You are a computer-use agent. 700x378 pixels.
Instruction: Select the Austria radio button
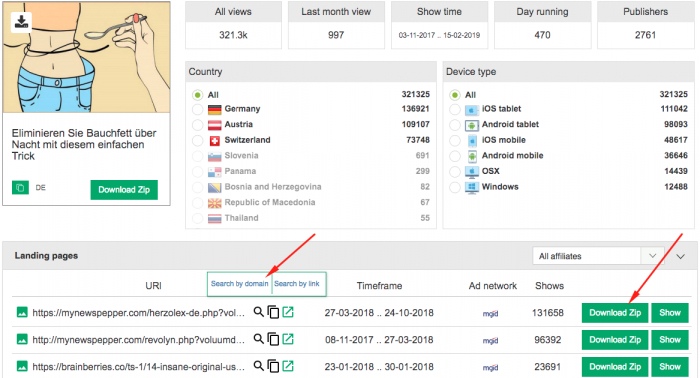click(x=197, y=125)
